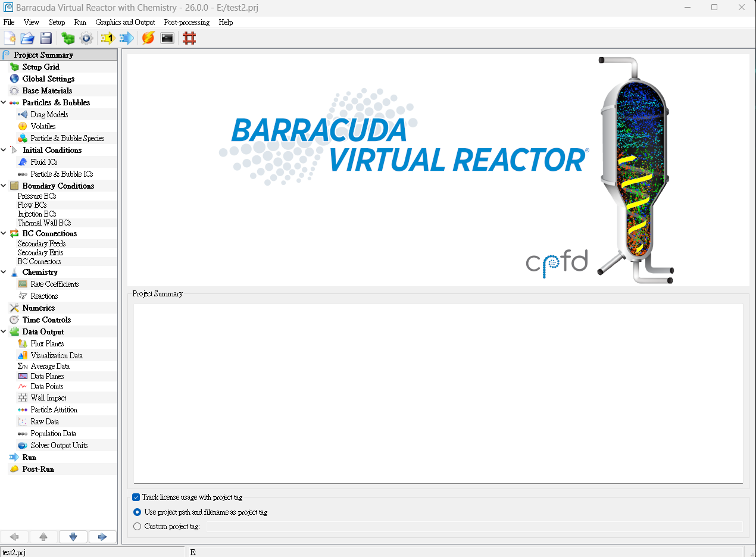Click the left arrow navigation button

click(x=15, y=537)
